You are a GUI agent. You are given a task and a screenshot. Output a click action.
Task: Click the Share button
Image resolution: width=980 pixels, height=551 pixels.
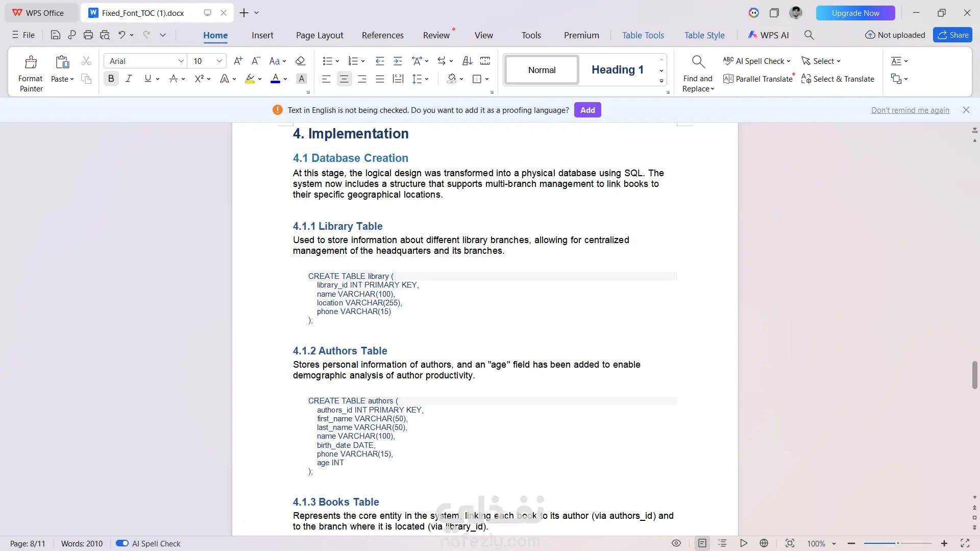(x=952, y=35)
